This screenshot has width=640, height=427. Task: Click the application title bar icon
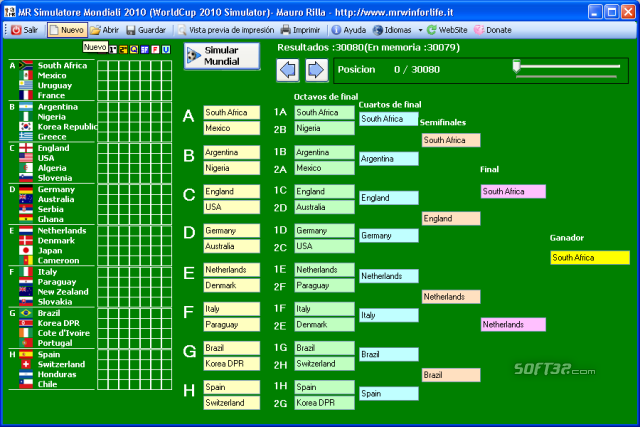click(10, 11)
